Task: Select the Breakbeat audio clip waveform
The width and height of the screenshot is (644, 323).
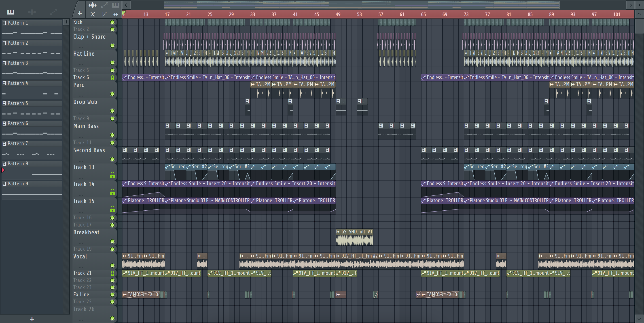Action: tap(354, 240)
